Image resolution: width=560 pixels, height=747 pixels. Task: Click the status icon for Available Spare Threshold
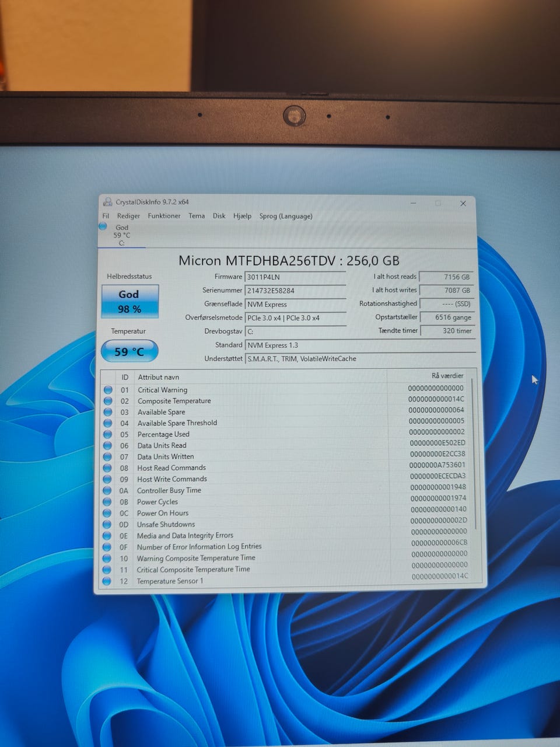pos(108,423)
